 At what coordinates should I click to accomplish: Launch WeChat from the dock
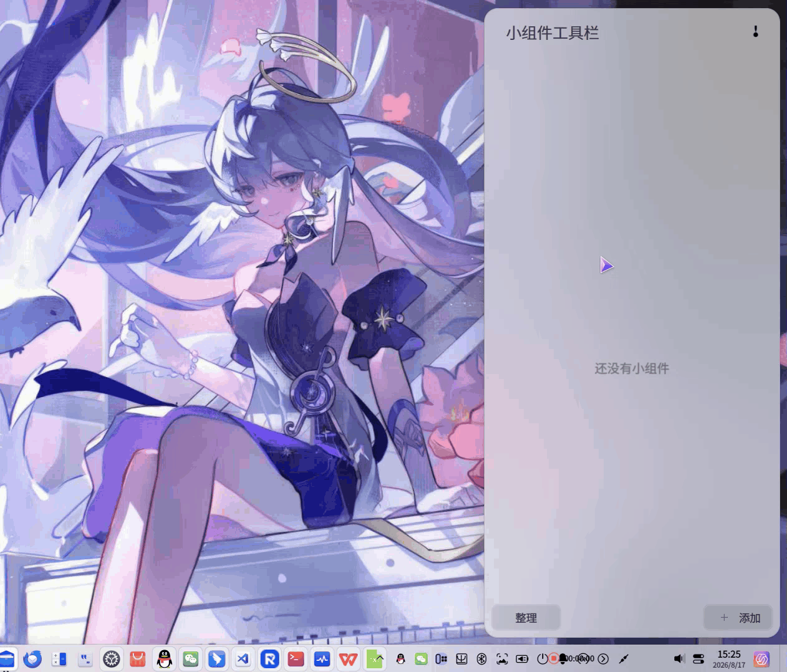point(191,658)
